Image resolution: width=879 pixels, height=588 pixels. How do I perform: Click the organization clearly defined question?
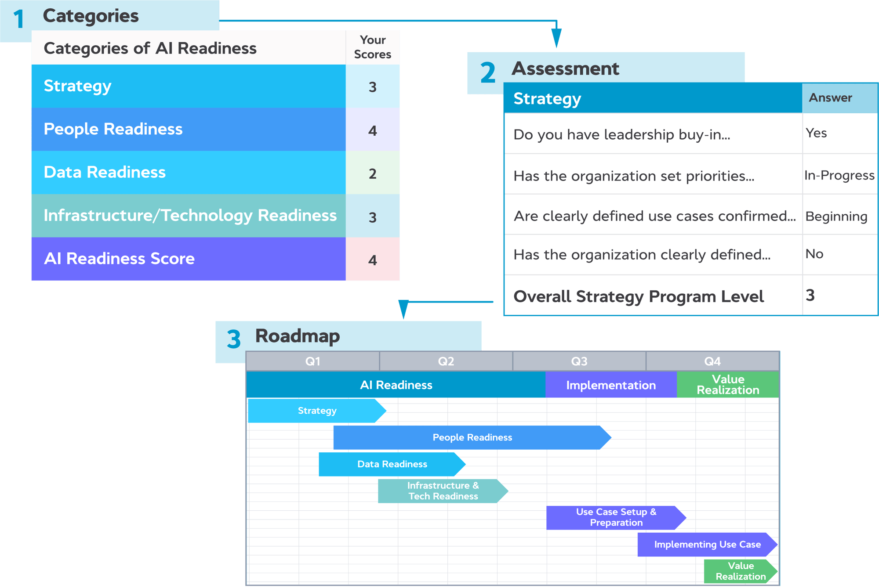coord(642,255)
